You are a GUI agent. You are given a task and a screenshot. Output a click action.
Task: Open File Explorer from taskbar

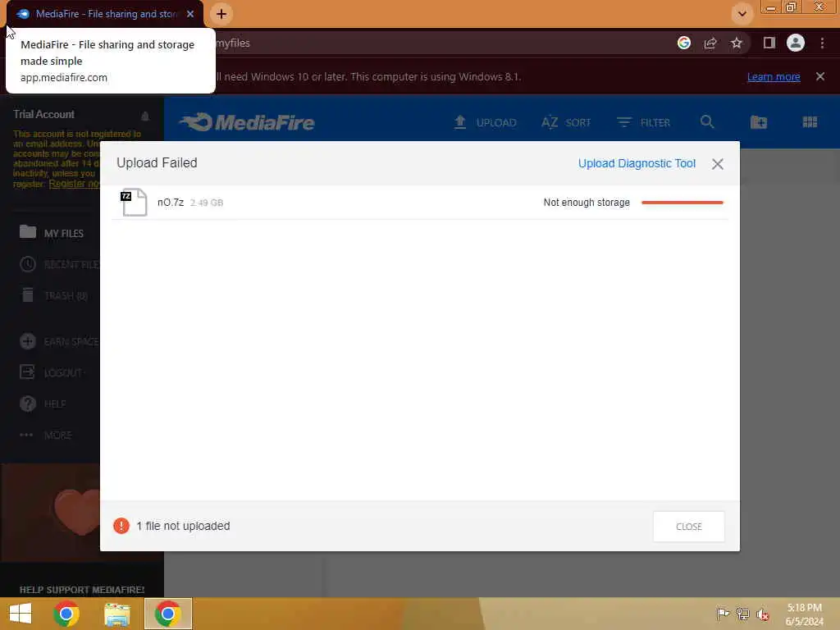click(116, 614)
